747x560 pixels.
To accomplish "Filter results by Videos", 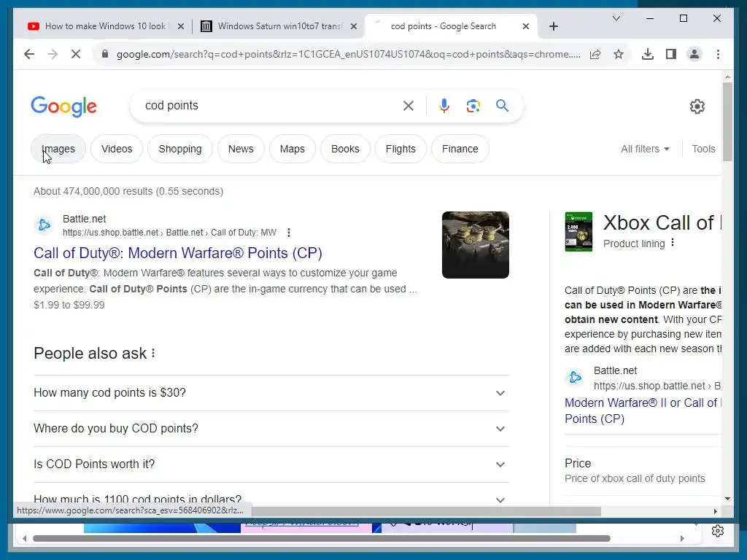I will 117,149.
